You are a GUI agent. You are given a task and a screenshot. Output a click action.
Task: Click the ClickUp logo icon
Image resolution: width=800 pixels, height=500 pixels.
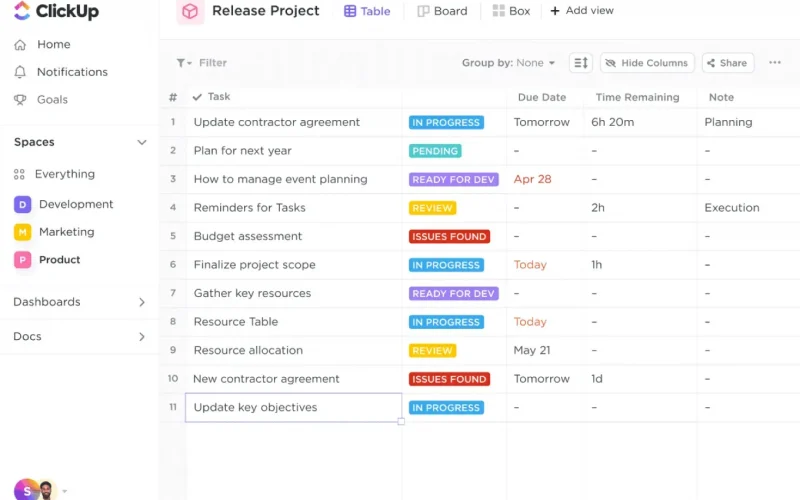22,12
